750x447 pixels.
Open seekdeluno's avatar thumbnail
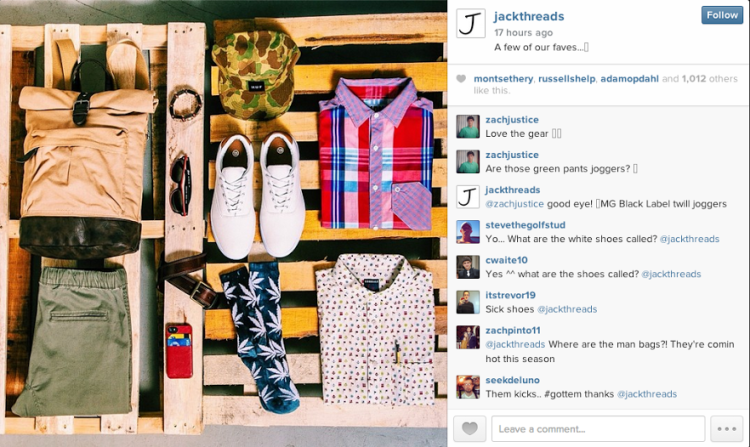pos(468,387)
